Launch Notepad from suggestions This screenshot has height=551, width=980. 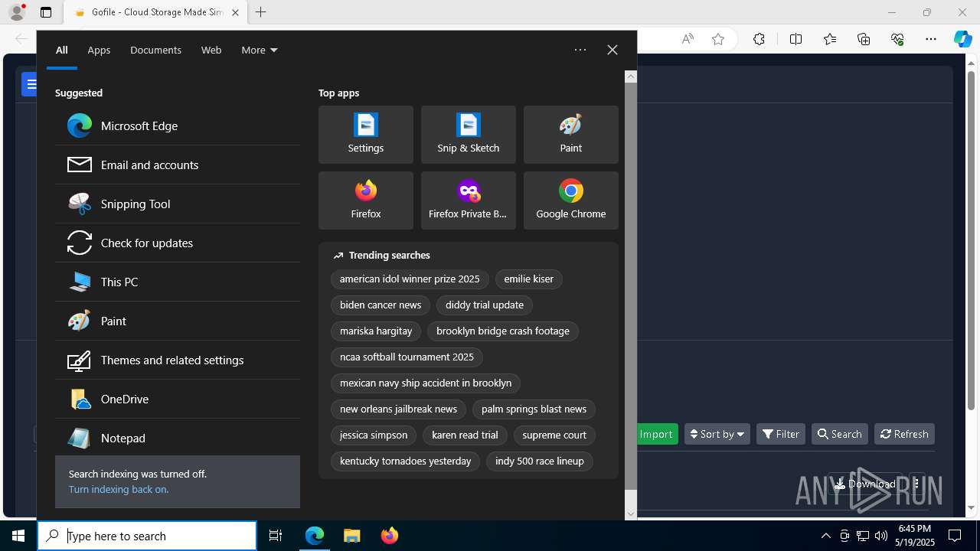[x=178, y=438]
